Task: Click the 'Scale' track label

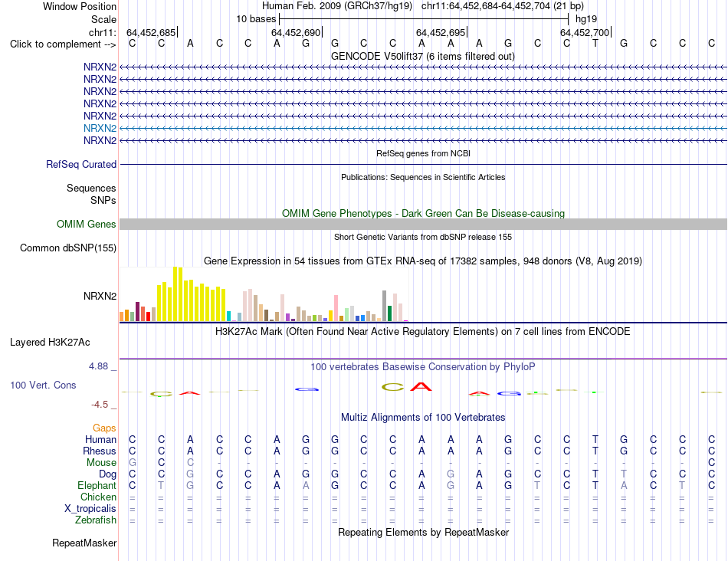Action: (x=103, y=19)
